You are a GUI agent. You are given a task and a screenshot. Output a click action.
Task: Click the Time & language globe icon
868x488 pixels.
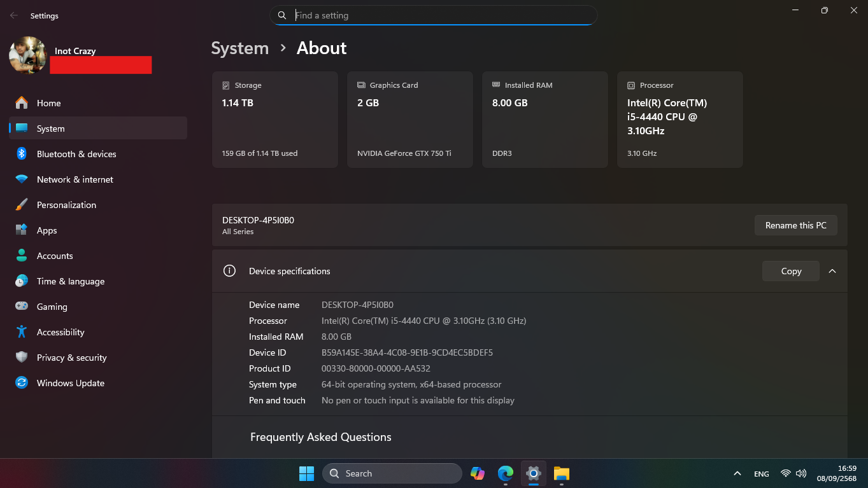pyautogui.click(x=22, y=281)
